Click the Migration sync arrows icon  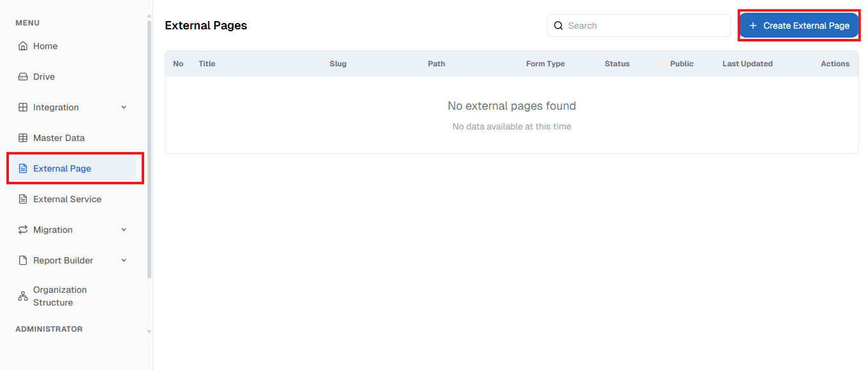point(22,230)
